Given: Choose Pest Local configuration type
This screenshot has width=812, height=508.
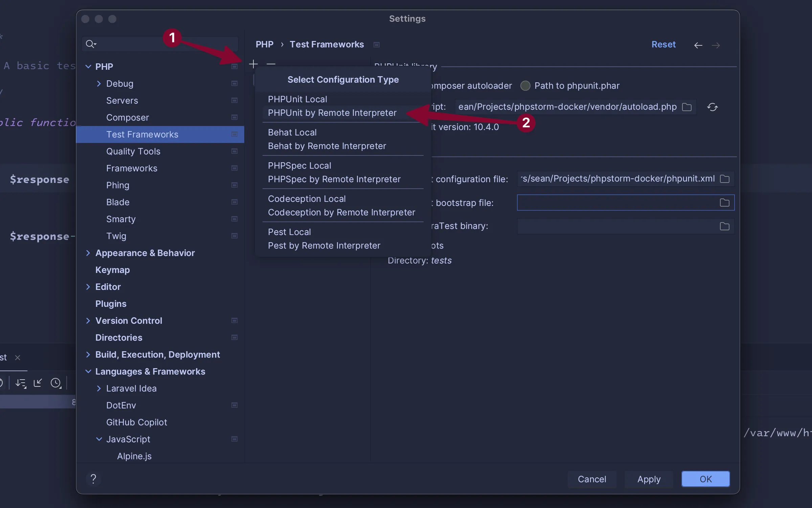Looking at the screenshot, I should (x=343, y=232).
